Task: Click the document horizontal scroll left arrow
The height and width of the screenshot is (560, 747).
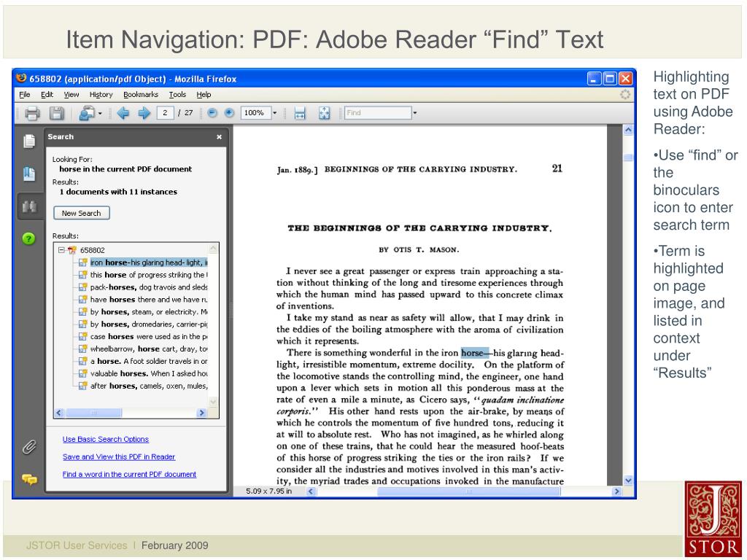Action: (311, 491)
